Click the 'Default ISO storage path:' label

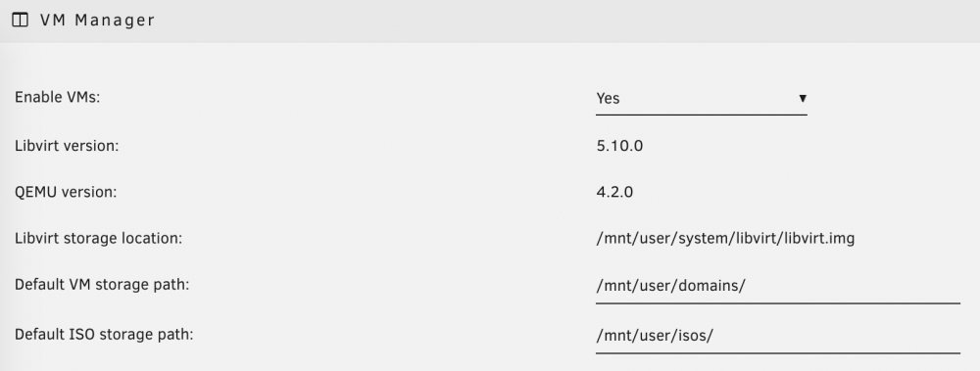(105, 335)
